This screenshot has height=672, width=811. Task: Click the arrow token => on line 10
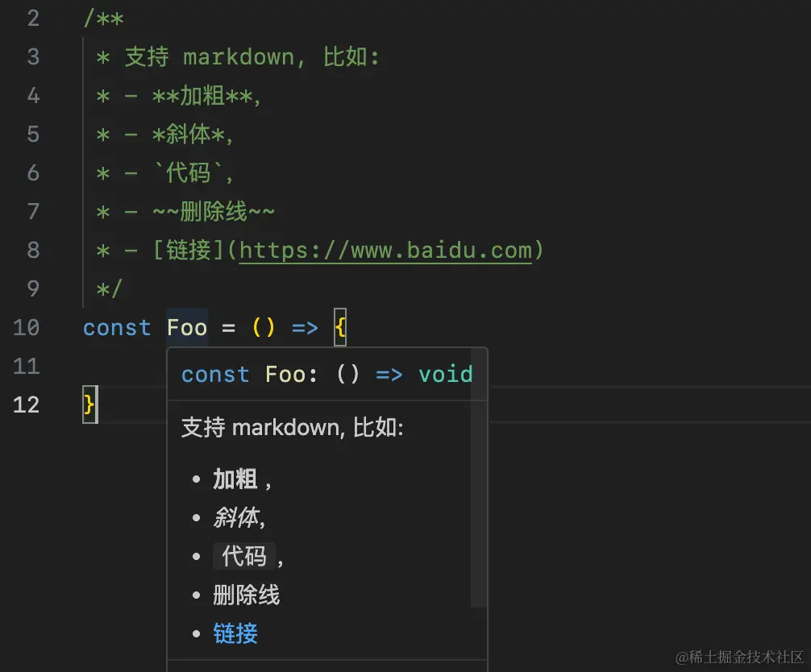[x=306, y=327]
